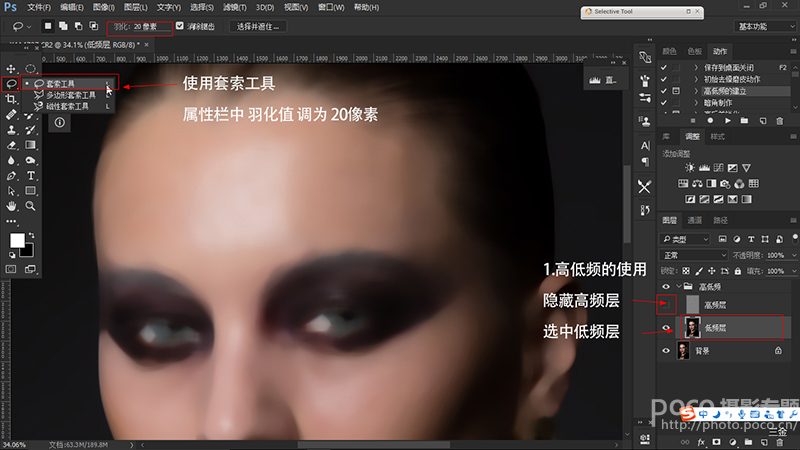The width and height of the screenshot is (800, 450).
Task: Open the lasso tool preset picker
Action: click(21, 26)
